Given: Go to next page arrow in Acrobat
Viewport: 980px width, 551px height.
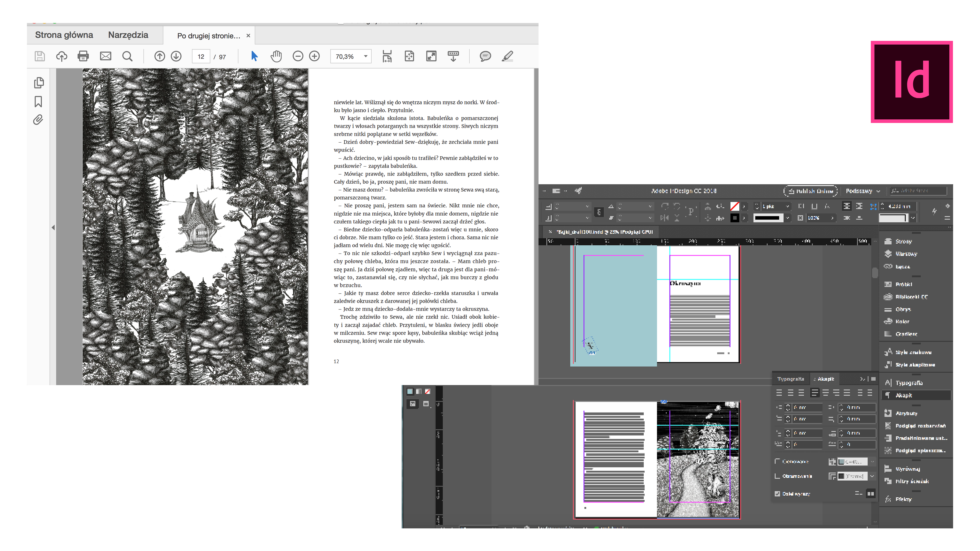Looking at the screenshot, I should point(176,56).
